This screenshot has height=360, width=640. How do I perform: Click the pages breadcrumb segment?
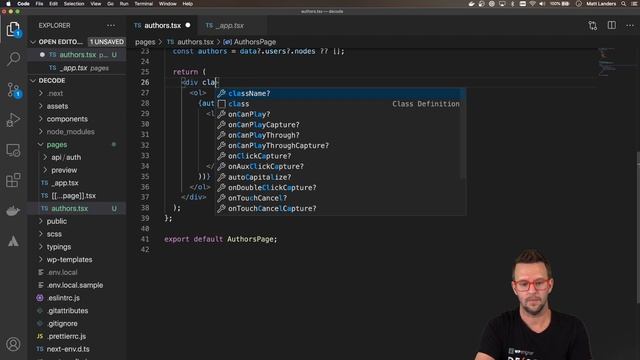click(145, 42)
